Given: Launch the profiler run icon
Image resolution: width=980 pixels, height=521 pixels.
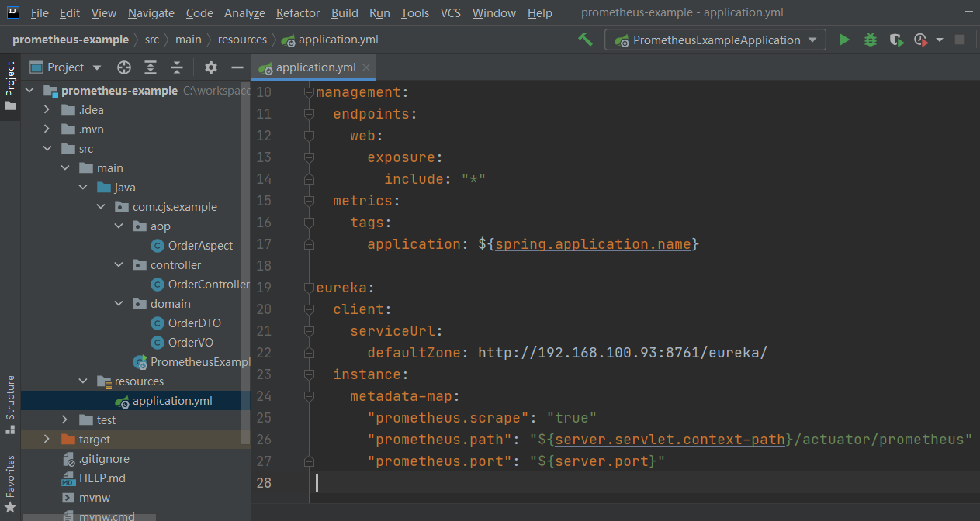Looking at the screenshot, I should tap(921, 40).
